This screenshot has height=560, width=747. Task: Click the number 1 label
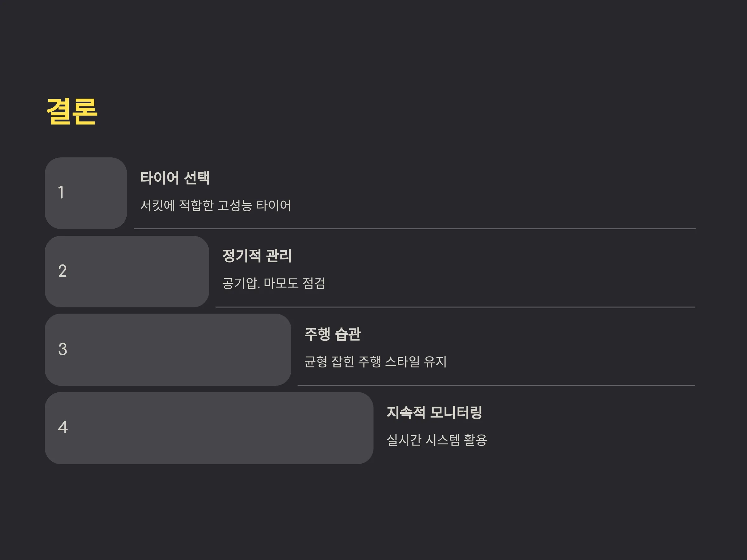click(61, 192)
